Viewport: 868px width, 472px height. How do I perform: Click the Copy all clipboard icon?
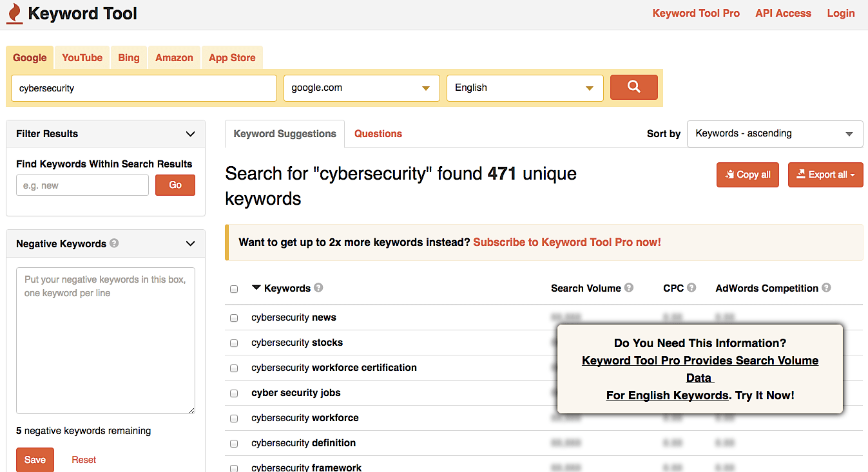730,175
